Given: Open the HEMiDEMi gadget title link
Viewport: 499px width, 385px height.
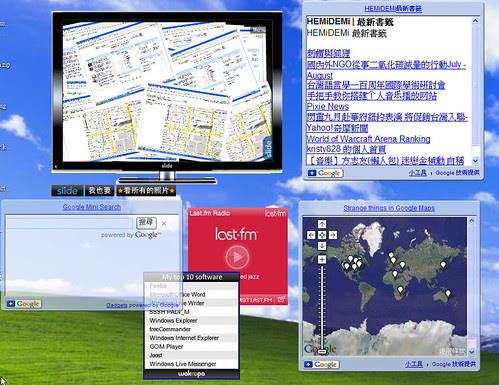Looking at the screenshot, I should (x=393, y=9).
